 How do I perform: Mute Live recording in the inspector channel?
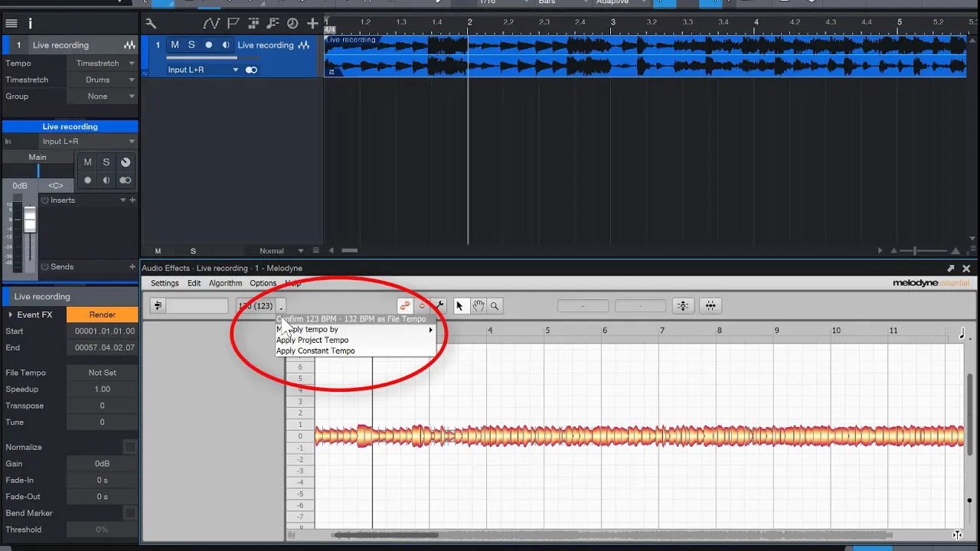click(87, 162)
